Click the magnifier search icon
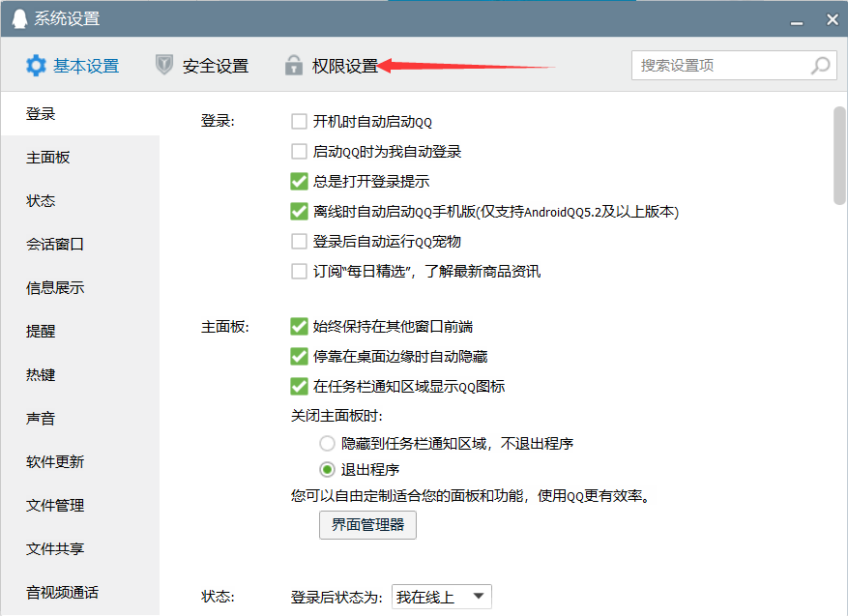 [x=820, y=66]
